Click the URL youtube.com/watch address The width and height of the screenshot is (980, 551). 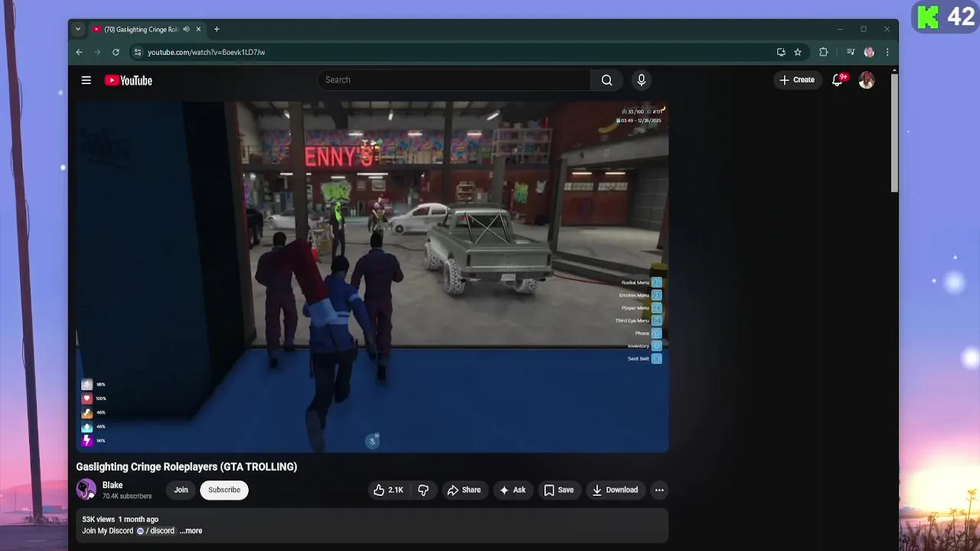[x=206, y=52]
